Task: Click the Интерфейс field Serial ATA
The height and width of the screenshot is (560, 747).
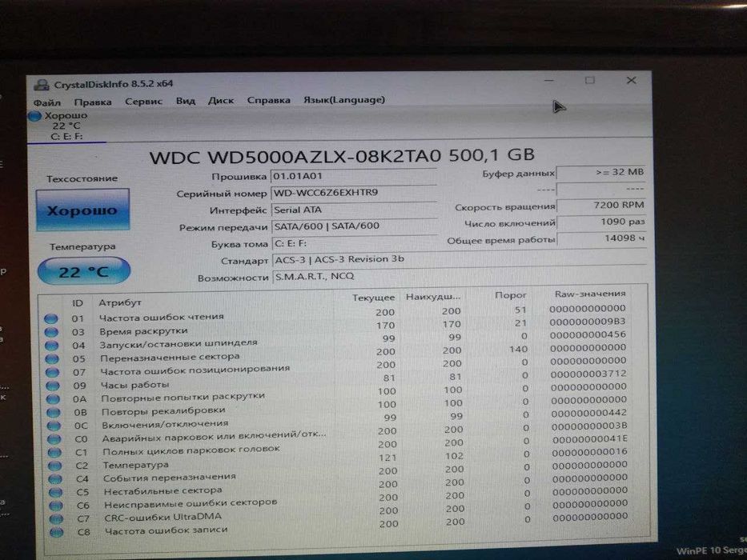Action: [354, 210]
